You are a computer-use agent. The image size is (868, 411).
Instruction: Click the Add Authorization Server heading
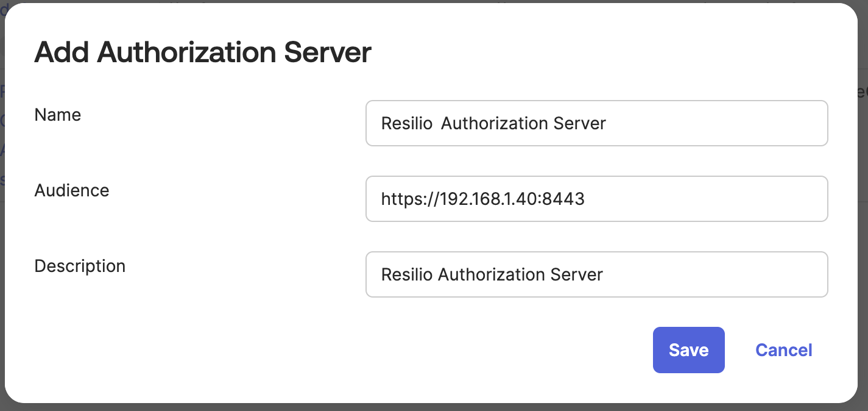coord(203,52)
